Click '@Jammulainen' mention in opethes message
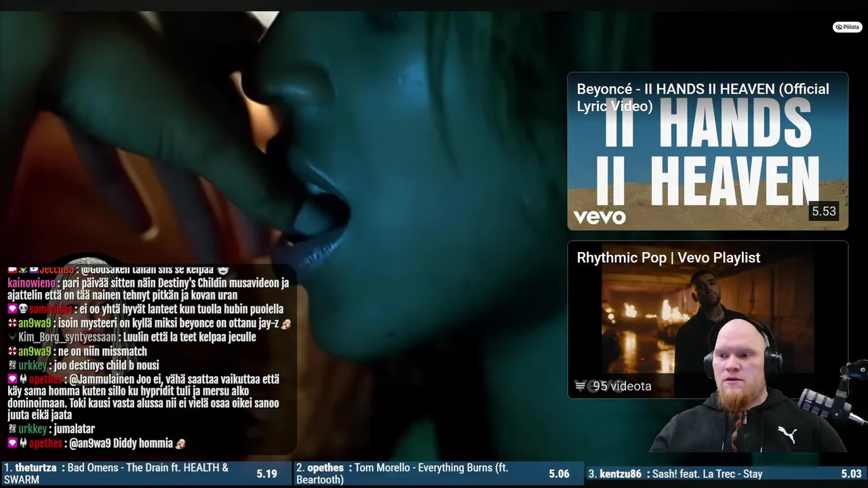The image size is (868, 488). 103,380
